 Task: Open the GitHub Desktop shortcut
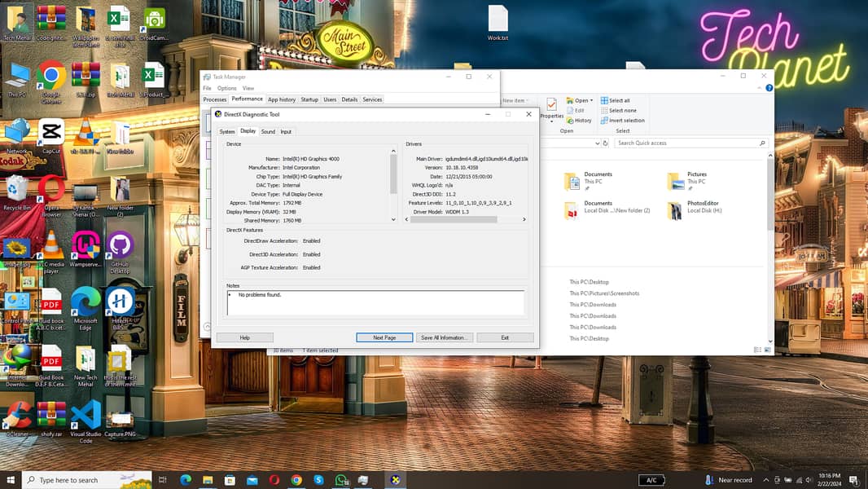[120, 246]
